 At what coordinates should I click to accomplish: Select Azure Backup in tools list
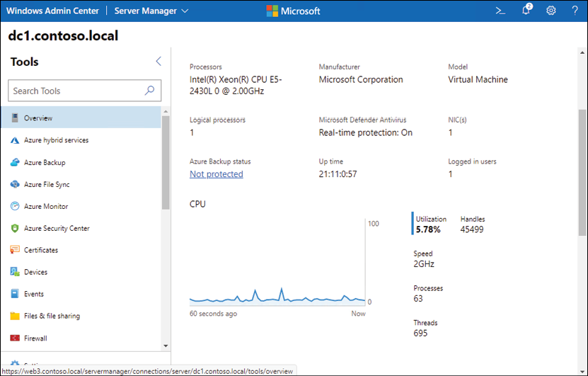coord(81,162)
